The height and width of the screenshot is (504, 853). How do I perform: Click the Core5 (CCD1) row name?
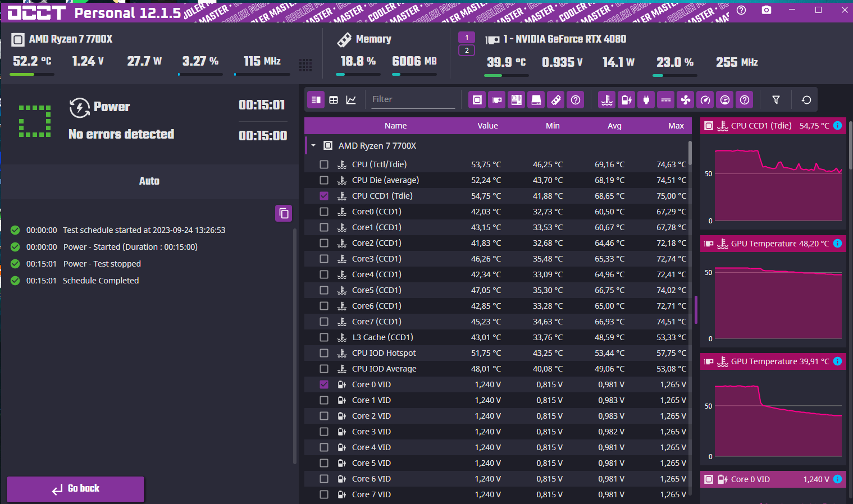(x=377, y=290)
